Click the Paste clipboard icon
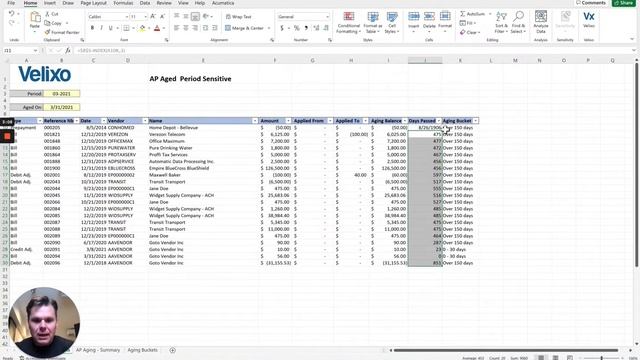This screenshot has width=640, height=360. tap(35, 18)
